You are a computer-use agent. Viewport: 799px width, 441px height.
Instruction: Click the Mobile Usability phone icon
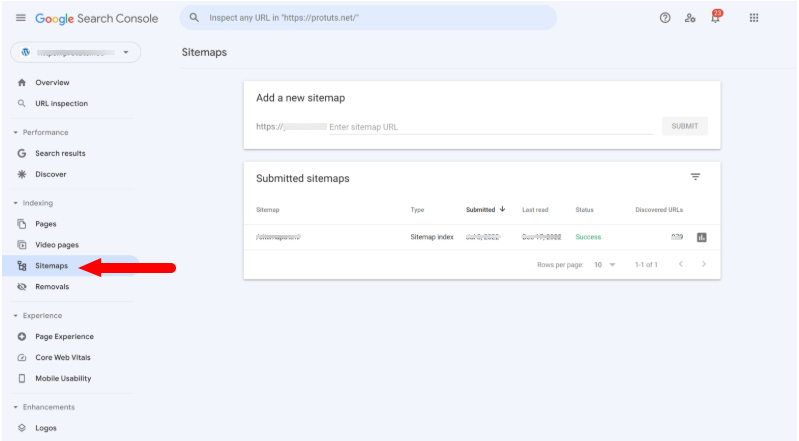21,378
